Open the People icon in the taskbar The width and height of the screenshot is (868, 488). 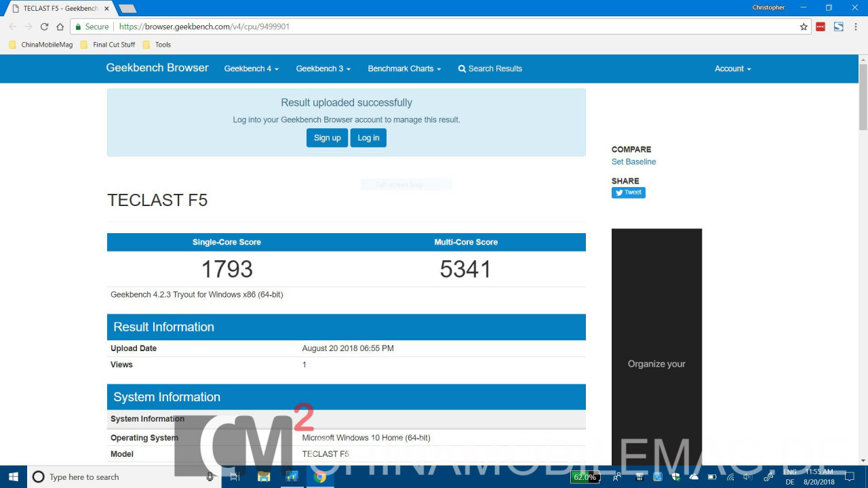coord(617,477)
